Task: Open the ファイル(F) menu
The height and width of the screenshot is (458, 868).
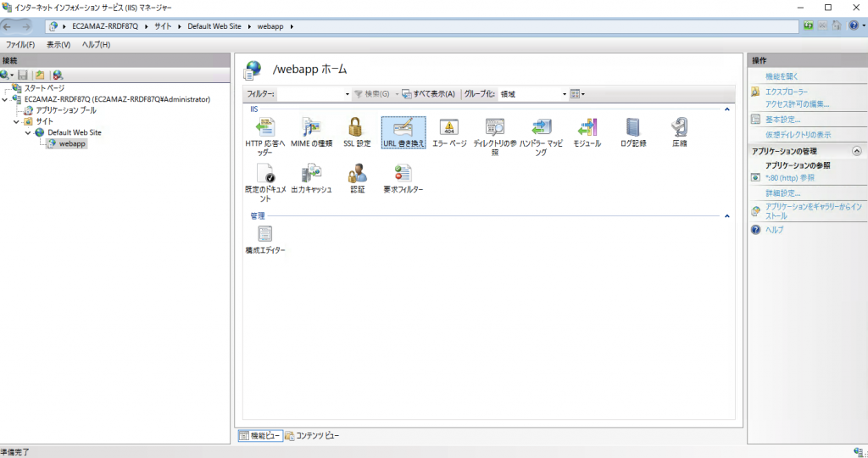Action: tap(20, 44)
